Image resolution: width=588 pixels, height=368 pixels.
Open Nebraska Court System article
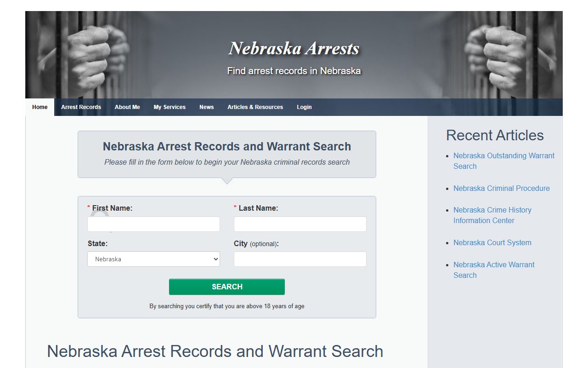click(492, 242)
